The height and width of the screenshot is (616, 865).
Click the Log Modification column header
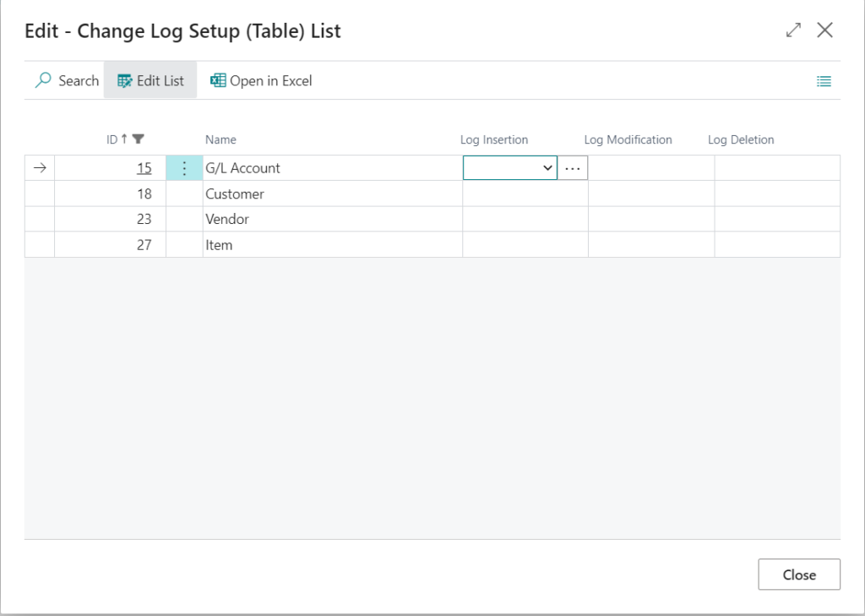click(x=628, y=139)
